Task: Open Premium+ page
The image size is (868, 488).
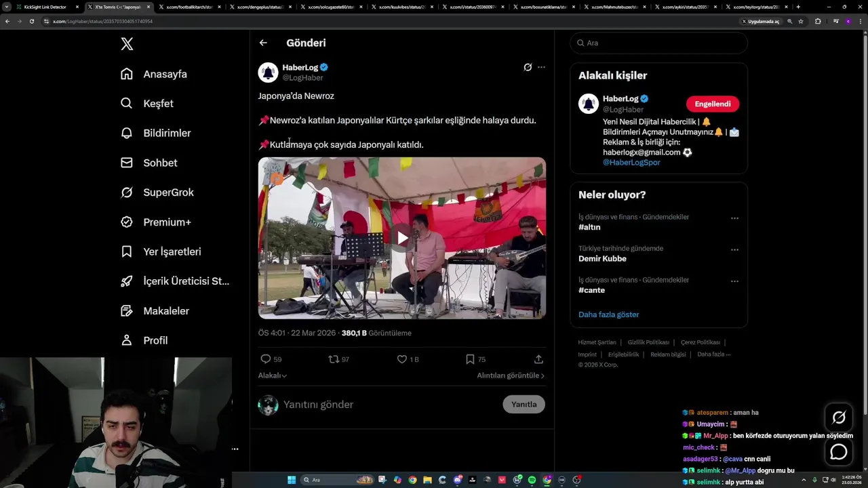Action: (155, 222)
